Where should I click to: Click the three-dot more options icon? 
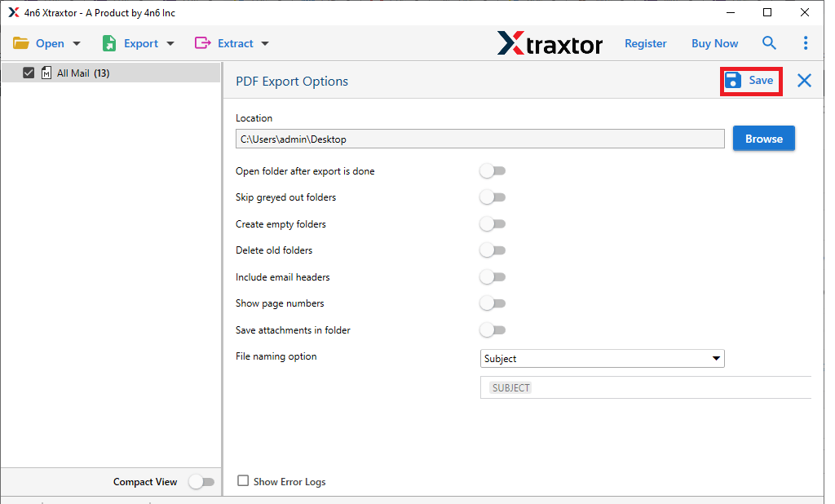pyautogui.click(x=806, y=42)
